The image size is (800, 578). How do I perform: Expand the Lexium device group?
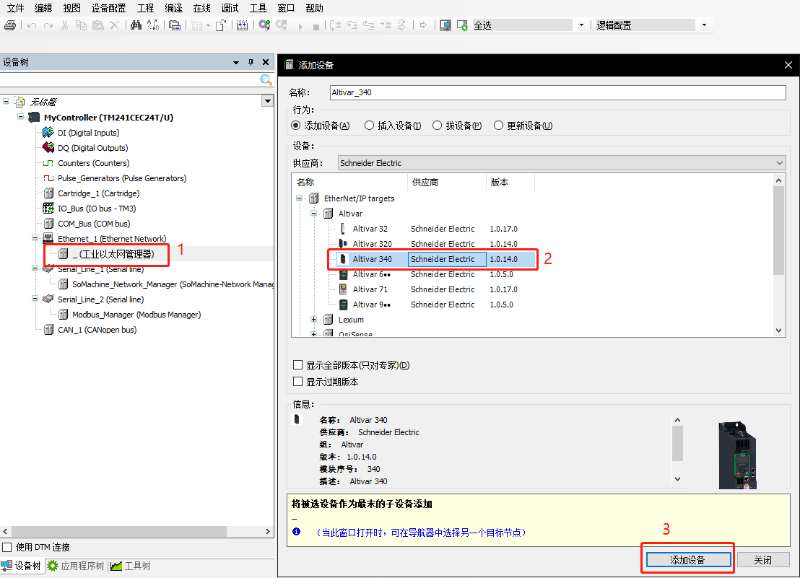314,320
